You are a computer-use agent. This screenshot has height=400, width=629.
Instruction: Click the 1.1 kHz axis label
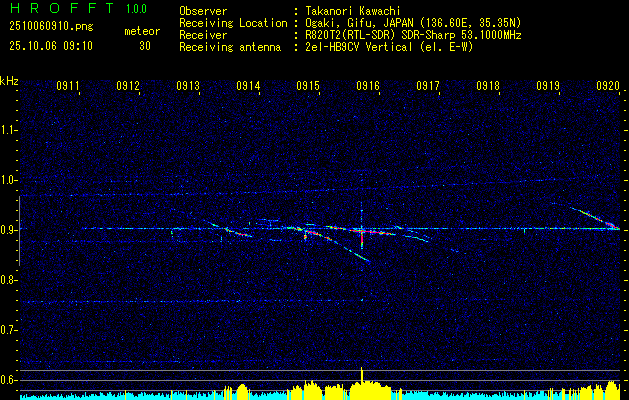(x=9, y=130)
